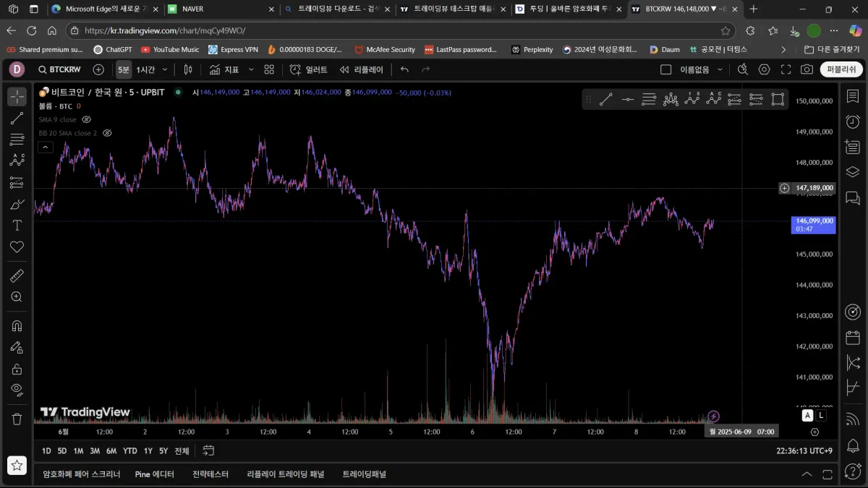Image resolution: width=868 pixels, height=488 pixels.
Task: Open the 암호화폐 페어 스크리너 tab
Action: pyautogui.click(x=82, y=474)
